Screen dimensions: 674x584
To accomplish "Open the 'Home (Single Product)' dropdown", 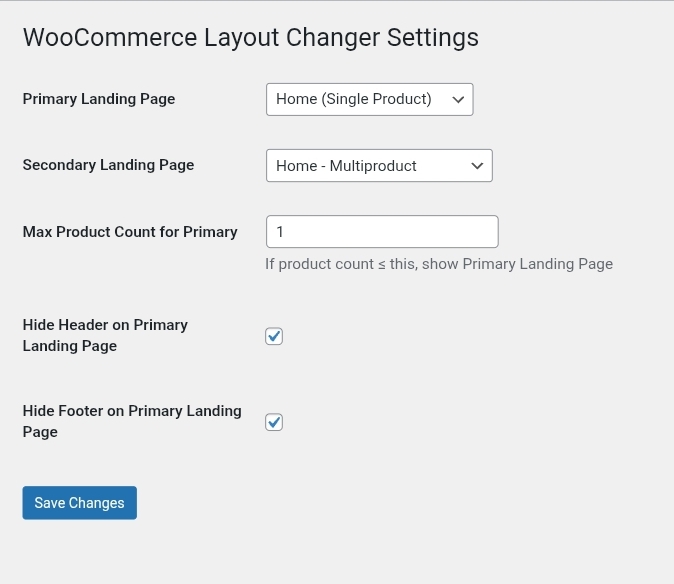I will (369, 99).
